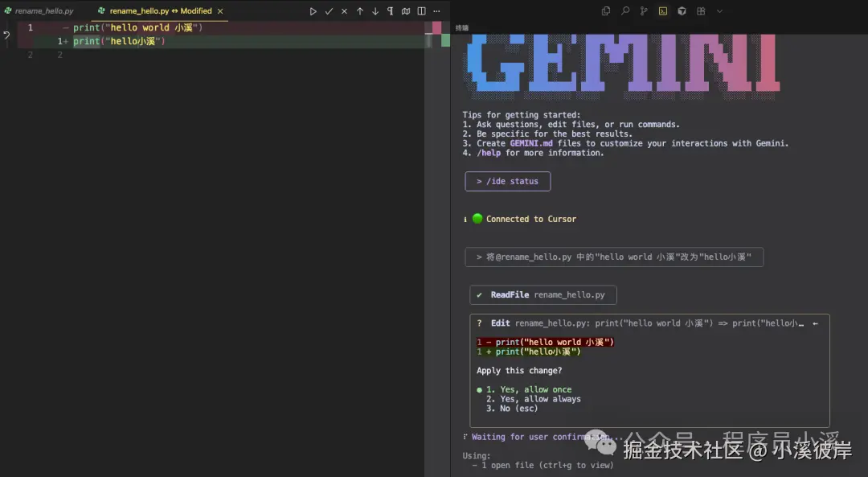The height and width of the screenshot is (477, 868).
Task: Click the removed line print("hello world 小溪") in editor
Action: click(x=138, y=27)
